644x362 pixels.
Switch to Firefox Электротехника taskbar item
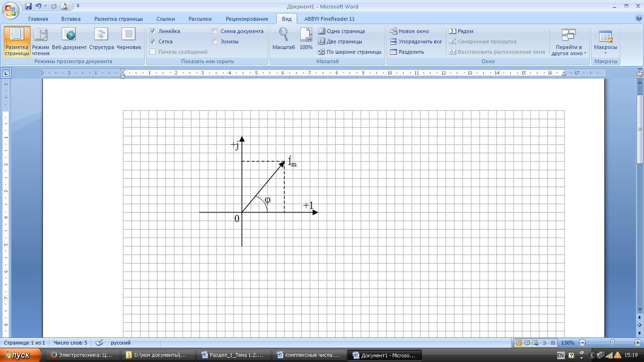tap(83, 355)
